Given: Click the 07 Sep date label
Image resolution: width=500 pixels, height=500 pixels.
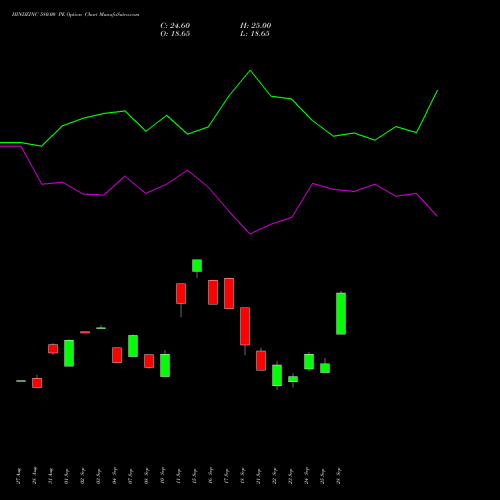Looking at the screenshot, I should tap(131, 476).
